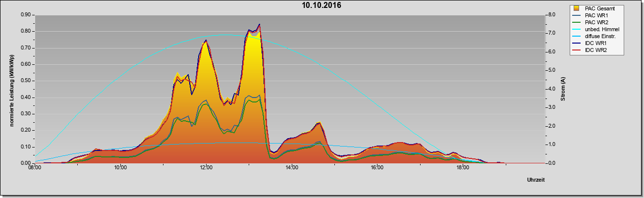
Task: Click the chart title 10.10.2016
Action: (x=322, y=5)
